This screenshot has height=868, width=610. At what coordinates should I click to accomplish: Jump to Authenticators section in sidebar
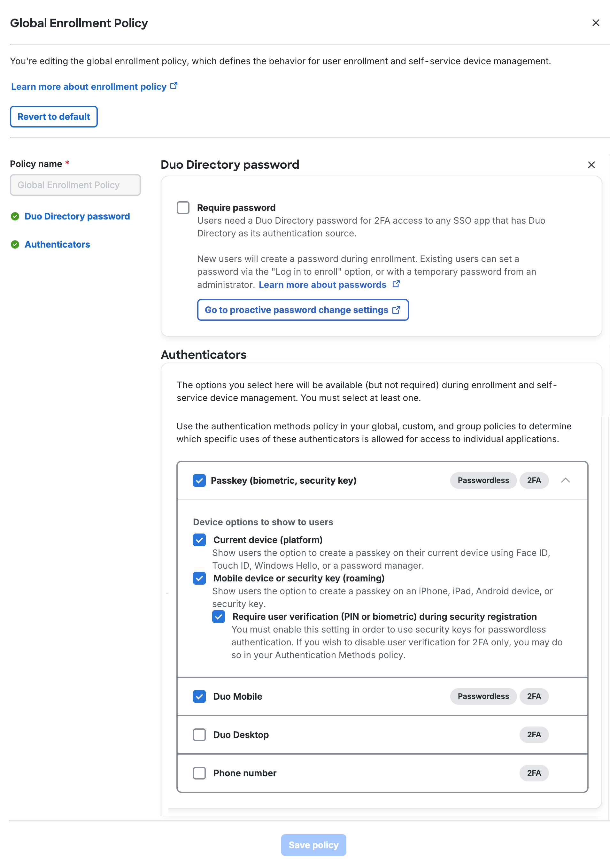click(x=57, y=245)
